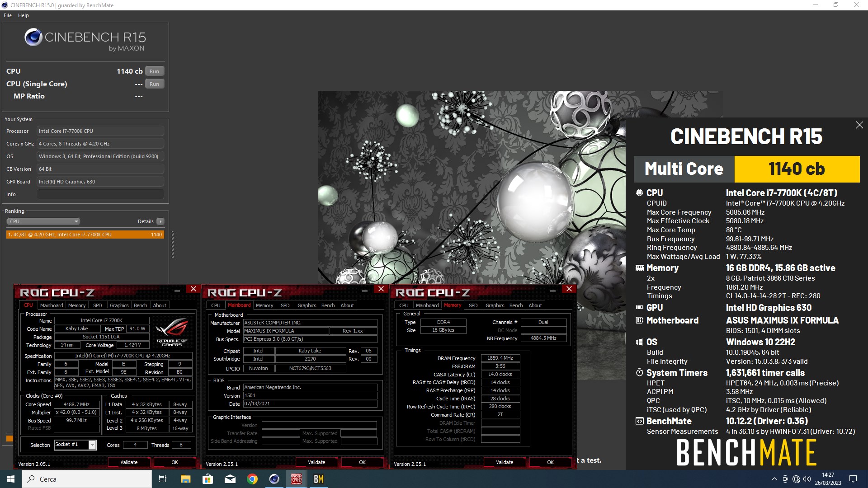This screenshot has height=488, width=868.
Task: Minimize the first ROG CPU-Z window
Action: (177, 290)
